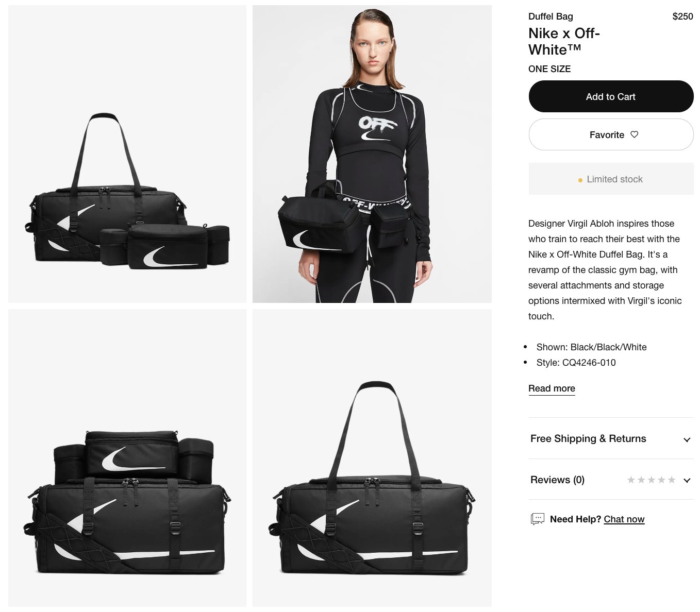
Task: Click the yellow Limited stock dot
Action: [580, 180]
